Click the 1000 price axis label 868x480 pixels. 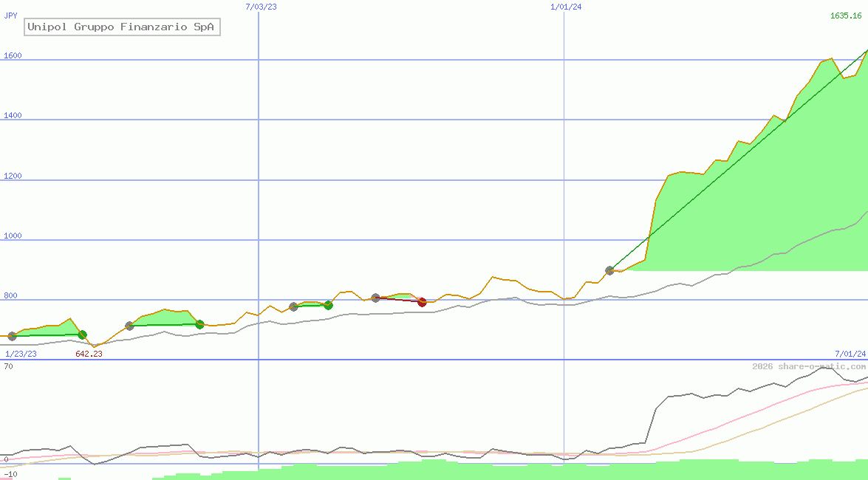coord(13,236)
